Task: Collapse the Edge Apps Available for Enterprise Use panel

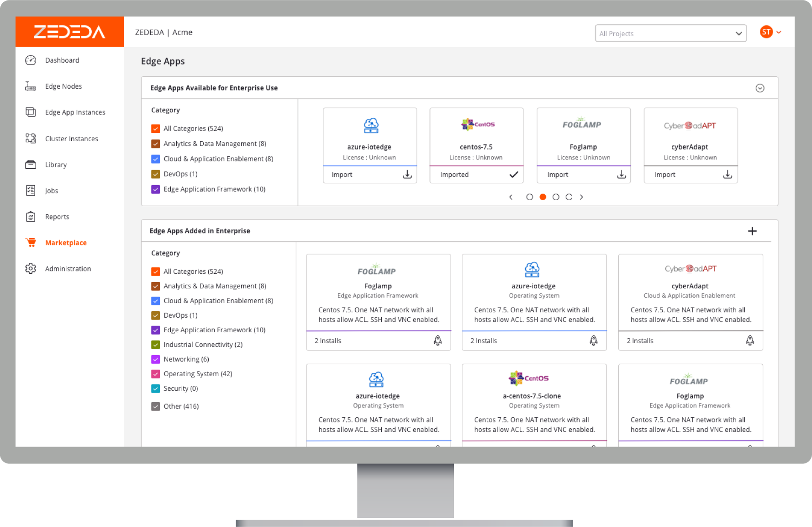Action: tap(759, 88)
